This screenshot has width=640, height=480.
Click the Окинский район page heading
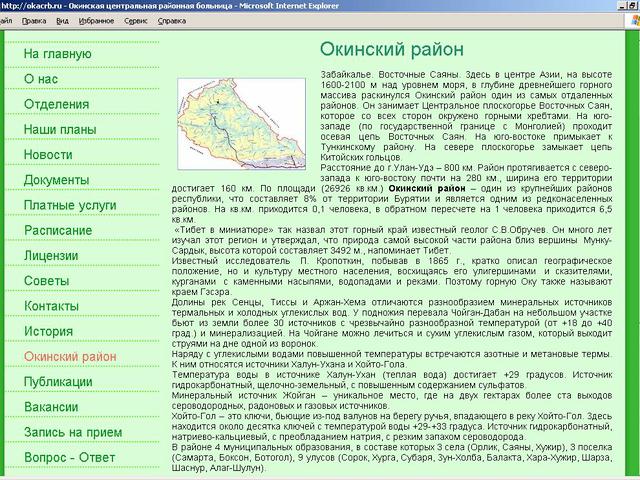[392, 49]
